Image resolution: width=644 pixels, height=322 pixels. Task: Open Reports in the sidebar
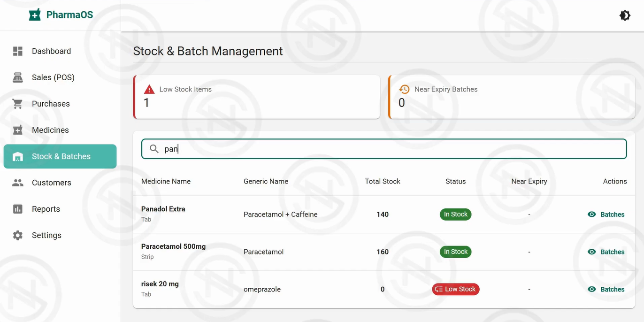60,209
